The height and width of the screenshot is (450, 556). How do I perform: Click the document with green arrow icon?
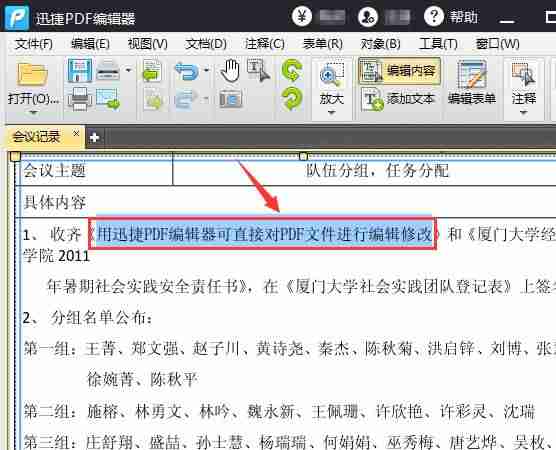coord(152,70)
